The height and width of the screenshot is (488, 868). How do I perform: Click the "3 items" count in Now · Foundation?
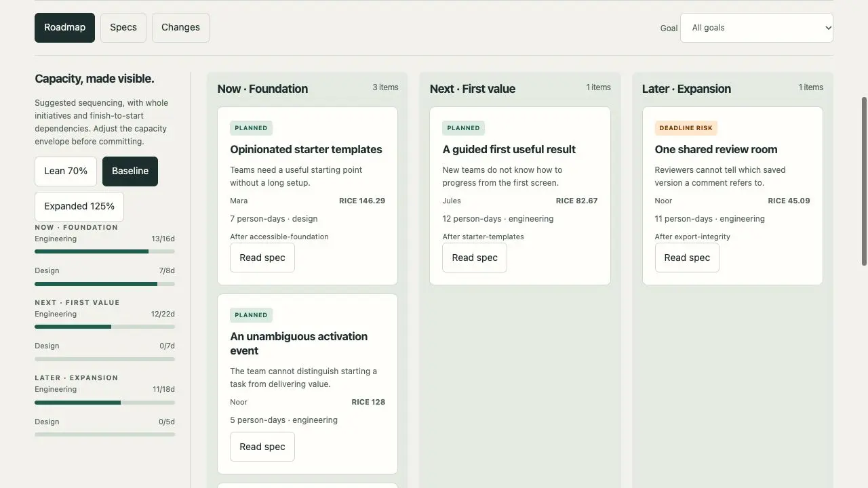tap(385, 87)
